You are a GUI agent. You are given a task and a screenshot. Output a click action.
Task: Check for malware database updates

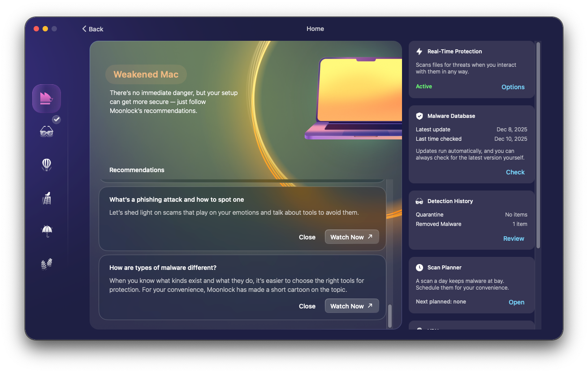(x=515, y=172)
